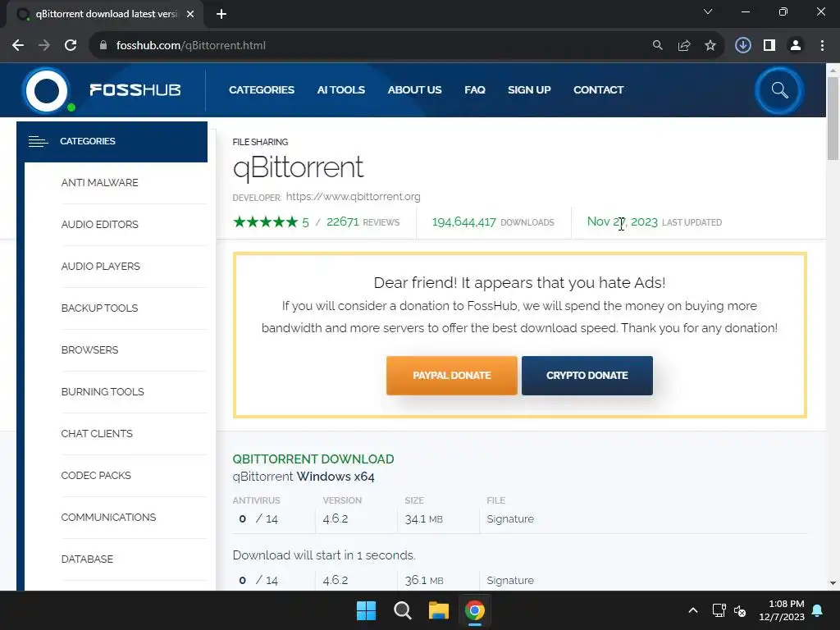Open the Chrome profile icon
Image resolution: width=840 pixels, height=630 pixels.
click(796, 46)
